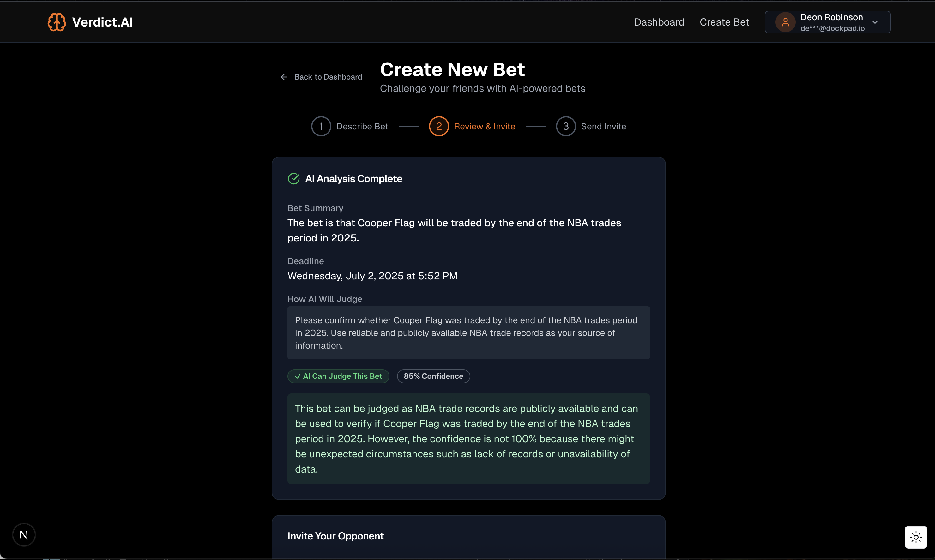Click the Verdict.AI brain logo icon
935x560 pixels.
[x=57, y=22]
